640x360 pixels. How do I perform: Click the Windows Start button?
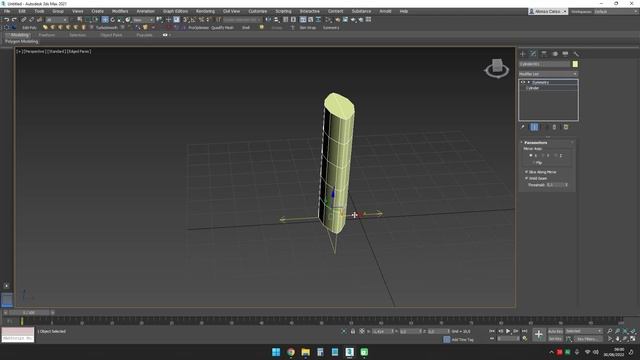point(276,352)
